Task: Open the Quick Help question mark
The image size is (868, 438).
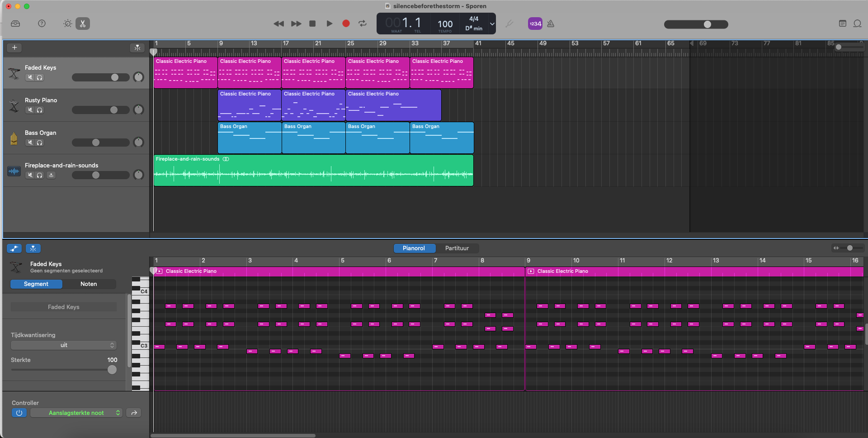Action: pos(42,24)
